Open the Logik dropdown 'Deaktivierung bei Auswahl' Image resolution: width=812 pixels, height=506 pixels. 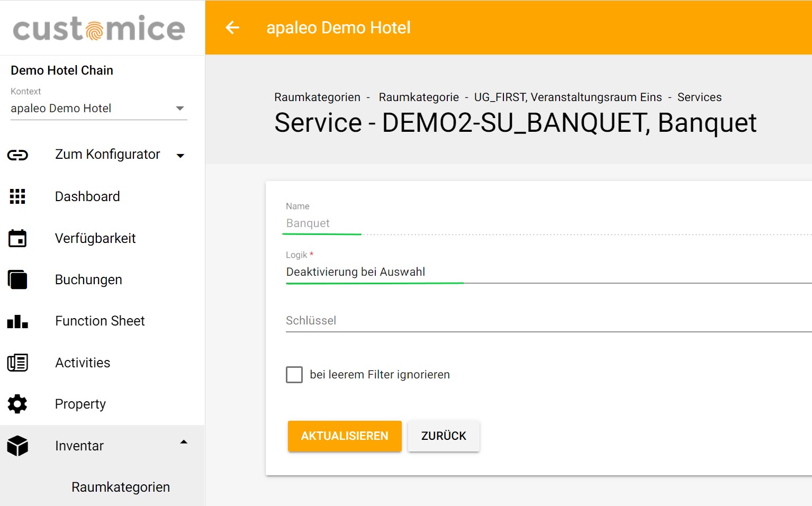click(x=549, y=272)
